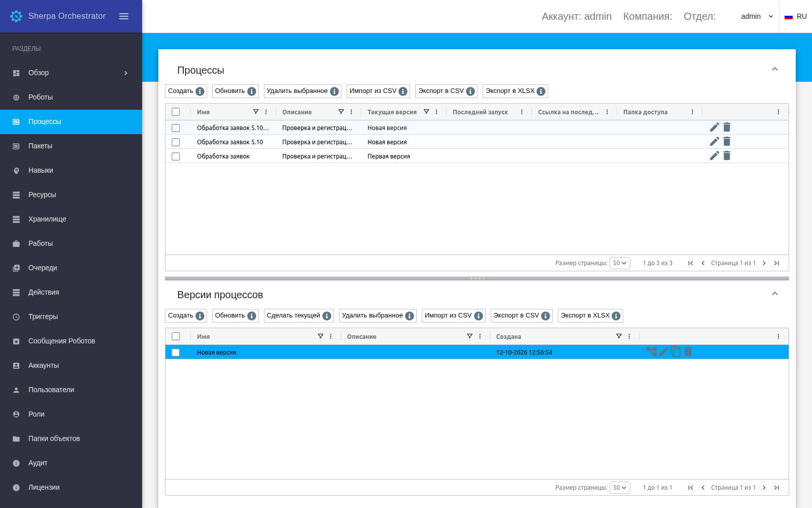Click the Sherpa Orchestrator gear logo

16,16
